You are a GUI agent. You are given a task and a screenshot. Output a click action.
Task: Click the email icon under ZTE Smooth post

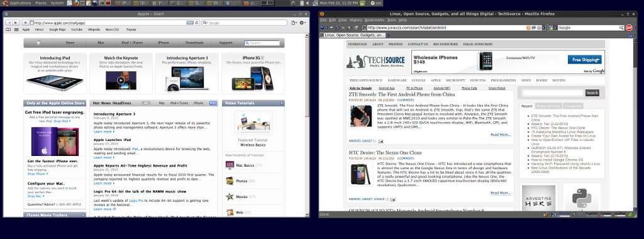380,142
